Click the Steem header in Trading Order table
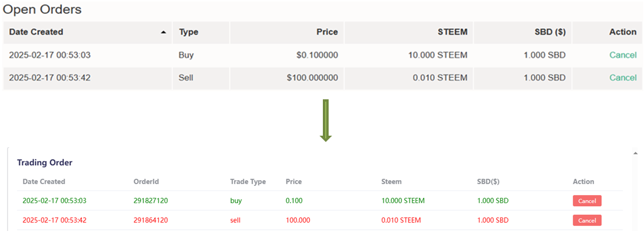 click(x=391, y=181)
